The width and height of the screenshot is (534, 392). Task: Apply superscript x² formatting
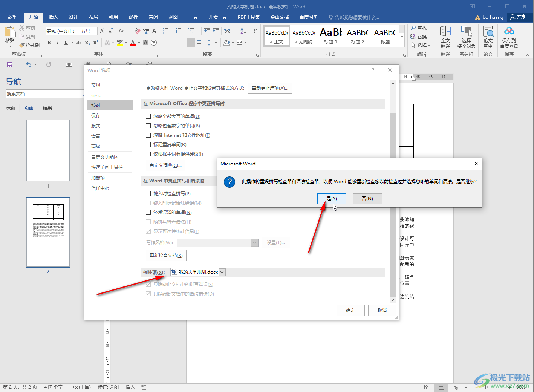(x=95, y=43)
